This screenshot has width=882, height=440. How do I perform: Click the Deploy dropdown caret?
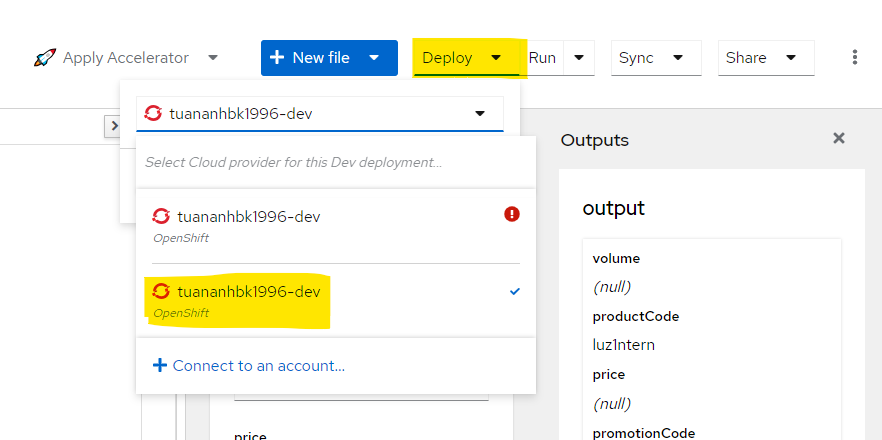(x=496, y=58)
